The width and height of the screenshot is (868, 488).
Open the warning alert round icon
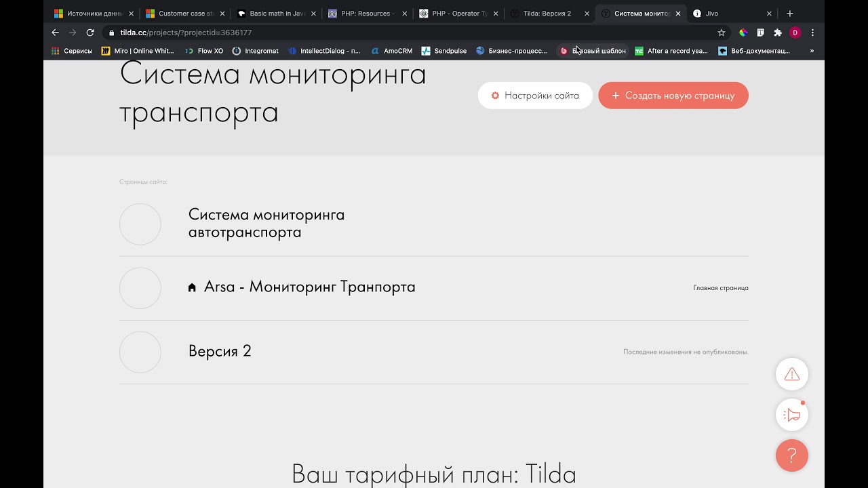(791, 374)
